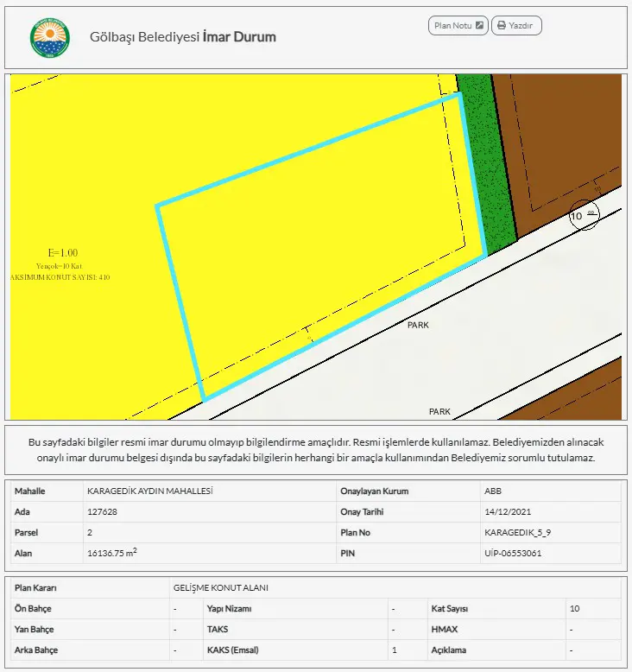The image size is (632, 672).
Task: Click the Plan Kararı label
Action: (35, 588)
